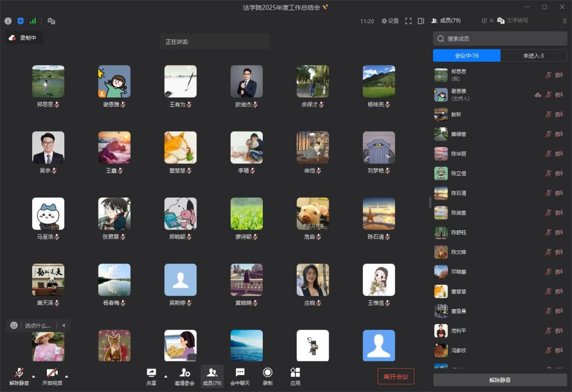Toggle 解除静音 to unmute microphone
This screenshot has width=572, height=392.
[19, 373]
